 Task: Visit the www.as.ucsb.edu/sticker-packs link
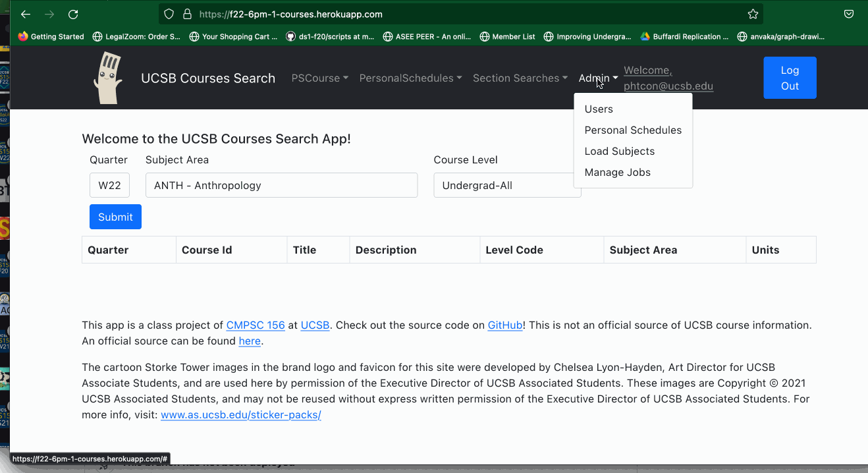point(240,415)
